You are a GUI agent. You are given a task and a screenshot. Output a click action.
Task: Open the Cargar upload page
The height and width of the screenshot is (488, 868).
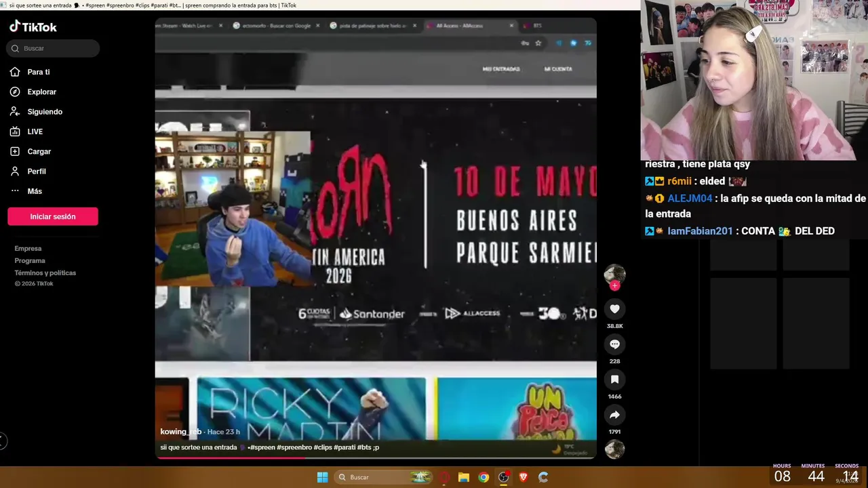39,151
